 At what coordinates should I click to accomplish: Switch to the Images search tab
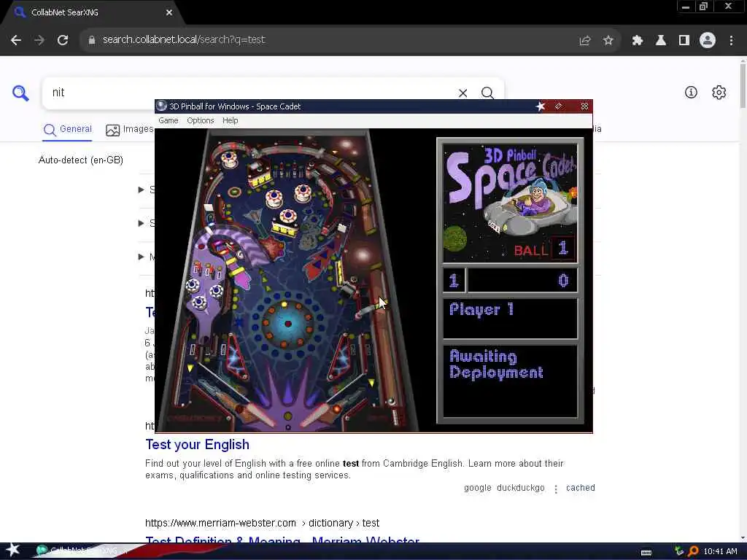point(130,130)
